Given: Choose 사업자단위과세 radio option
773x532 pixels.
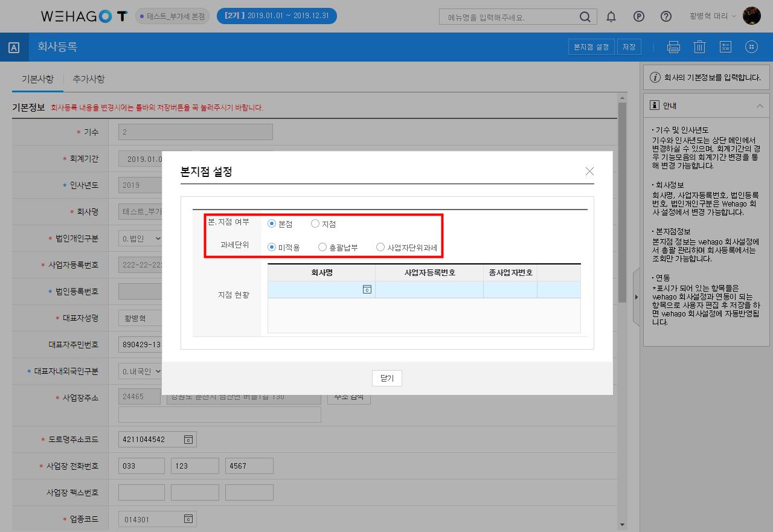Looking at the screenshot, I should (380, 247).
